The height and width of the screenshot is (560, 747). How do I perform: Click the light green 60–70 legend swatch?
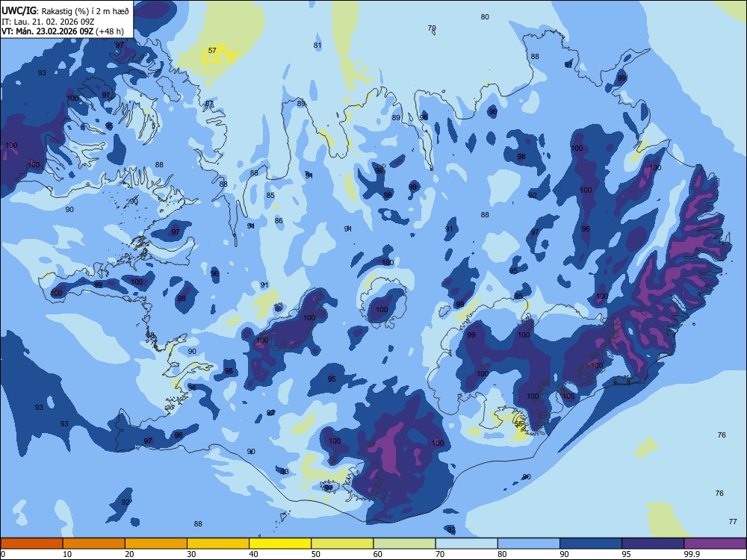click(404, 544)
